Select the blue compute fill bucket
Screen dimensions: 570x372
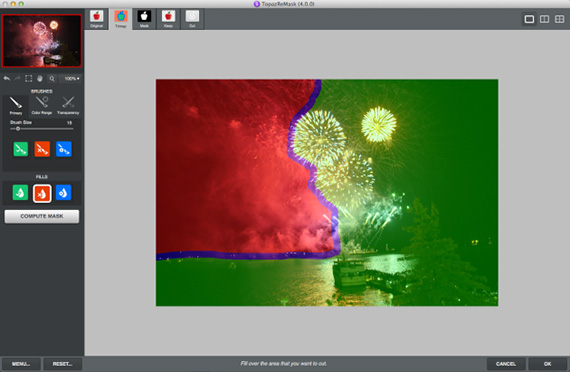[63, 193]
